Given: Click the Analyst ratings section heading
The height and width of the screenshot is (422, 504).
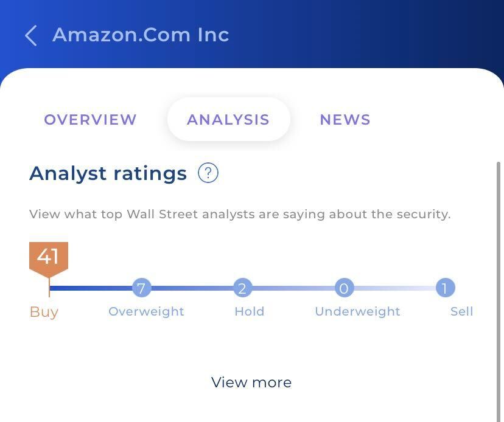Looking at the screenshot, I should point(108,173).
